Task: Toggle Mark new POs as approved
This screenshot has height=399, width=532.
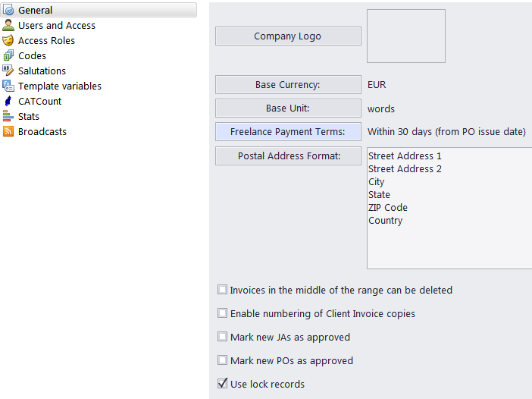Action: coord(223,360)
